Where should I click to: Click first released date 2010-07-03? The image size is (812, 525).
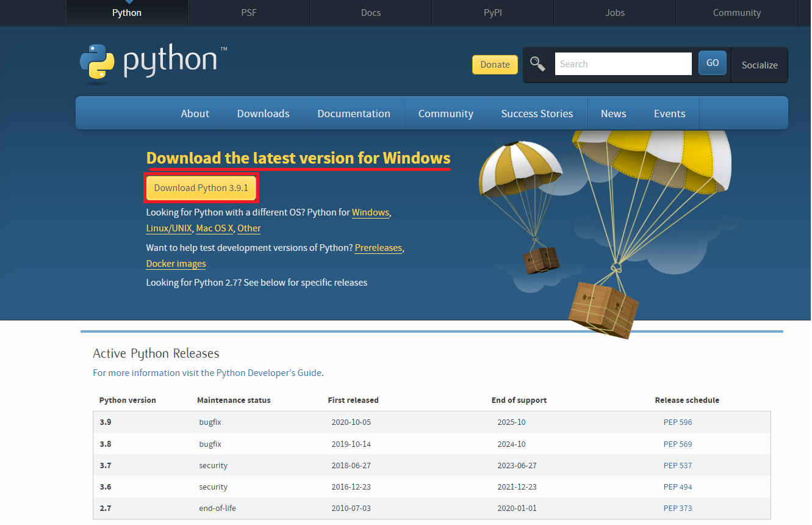point(351,509)
